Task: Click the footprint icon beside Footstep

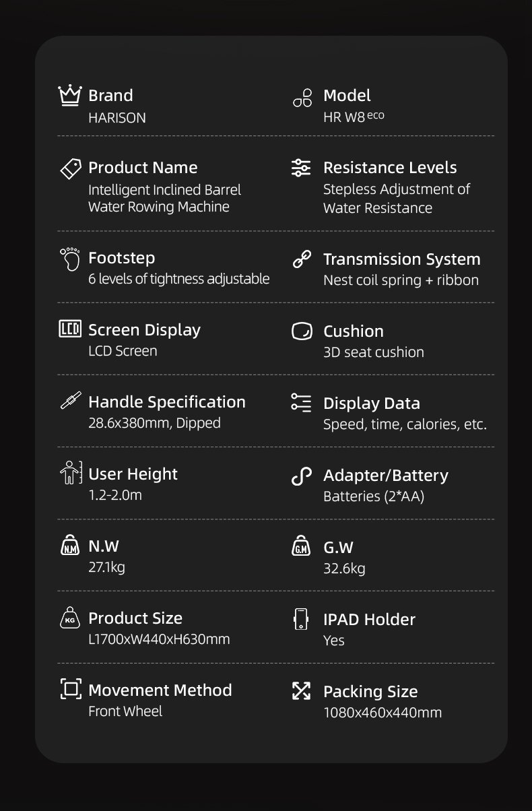Action: pyautogui.click(x=70, y=259)
